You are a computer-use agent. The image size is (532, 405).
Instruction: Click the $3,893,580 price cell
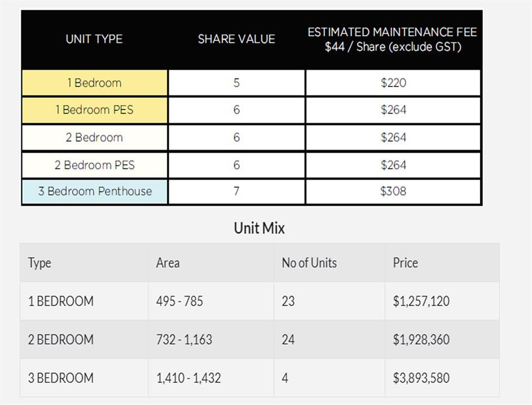click(x=421, y=378)
